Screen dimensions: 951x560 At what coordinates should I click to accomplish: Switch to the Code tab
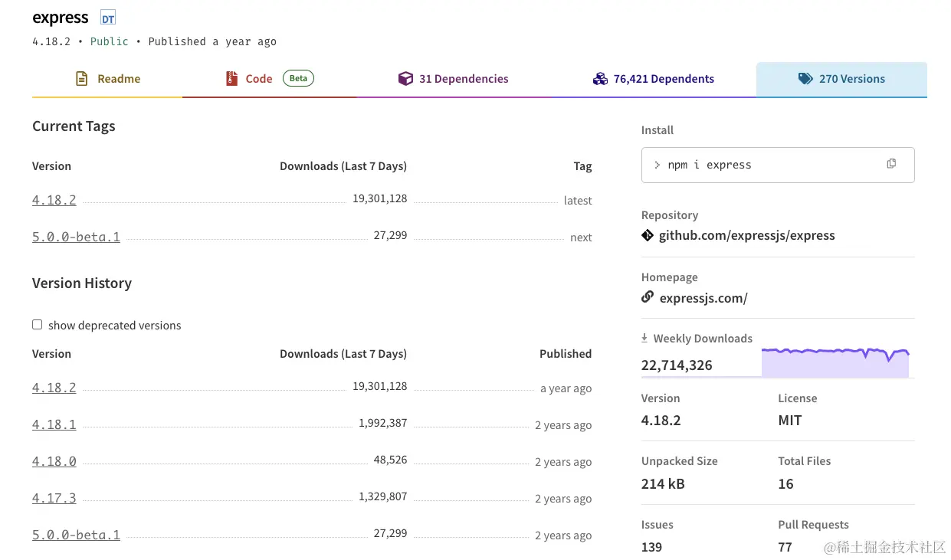270,79
